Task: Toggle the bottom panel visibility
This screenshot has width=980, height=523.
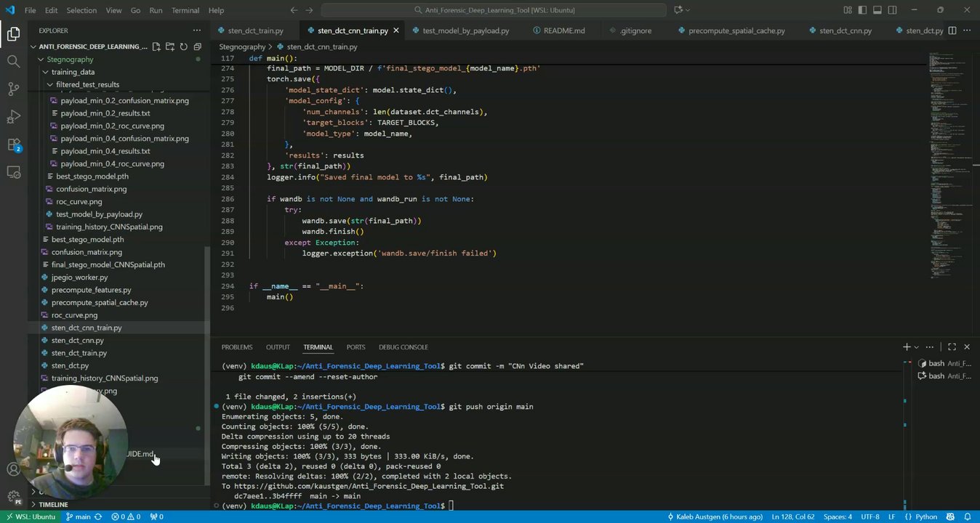Action: click(x=877, y=10)
